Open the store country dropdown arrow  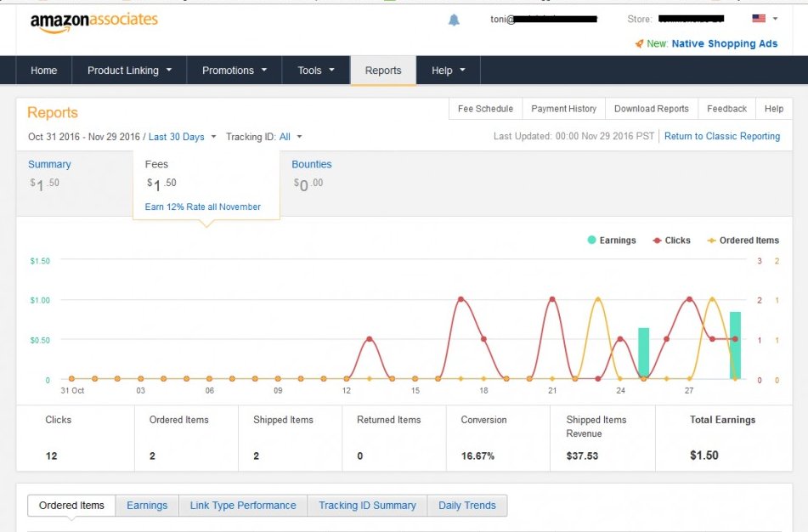pyautogui.click(x=775, y=19)
